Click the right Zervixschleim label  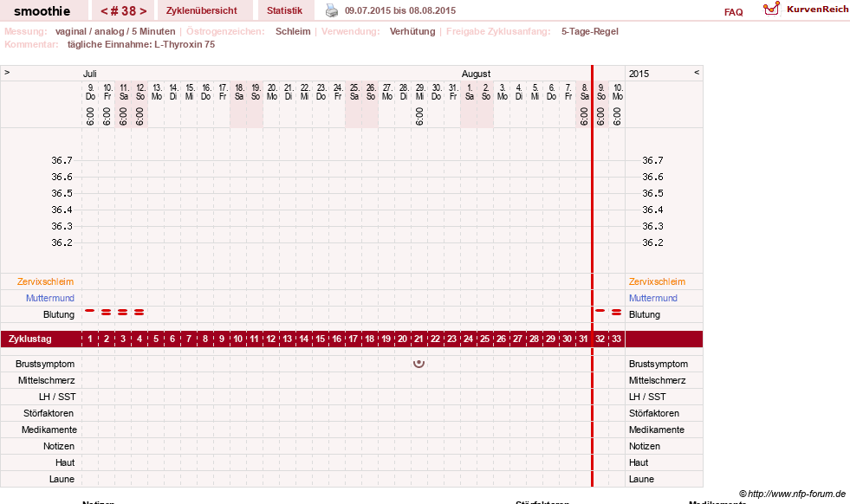(x=657, y=281)
